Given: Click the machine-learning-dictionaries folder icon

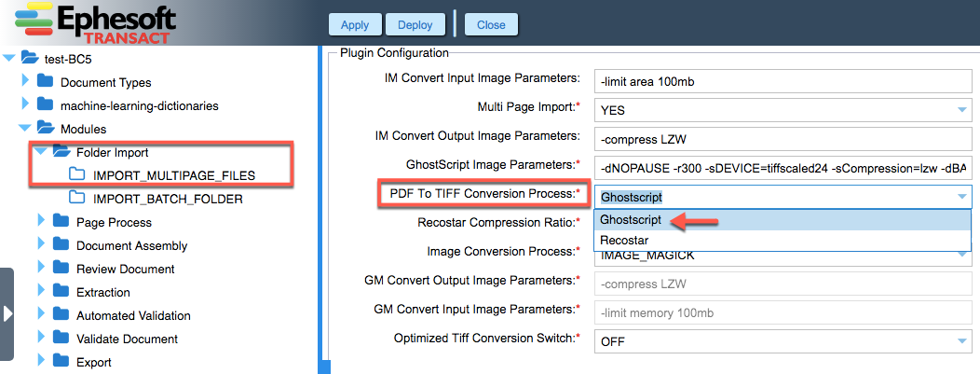Looking at the screenshot, I should 45,104.
